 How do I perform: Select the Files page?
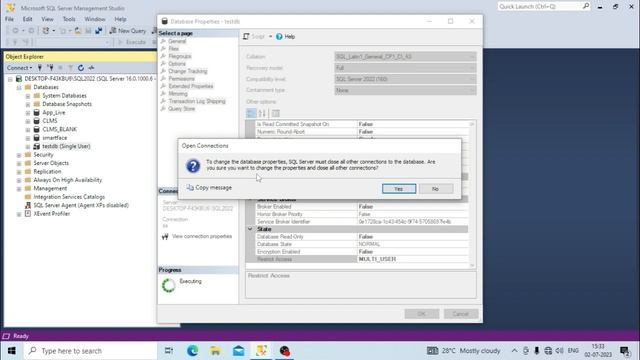pyautogui.click(x=173, y=49)
